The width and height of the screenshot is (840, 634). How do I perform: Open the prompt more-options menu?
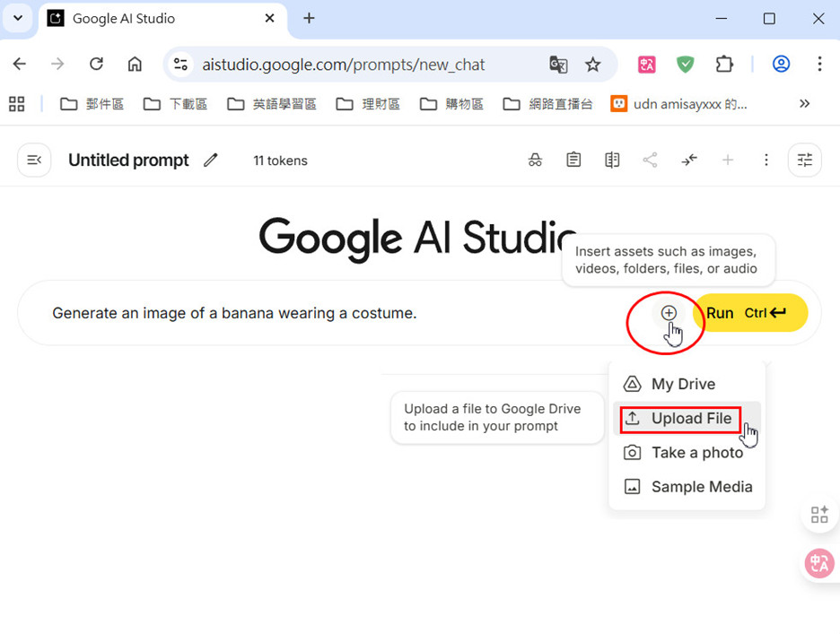[x=766, y=160]
